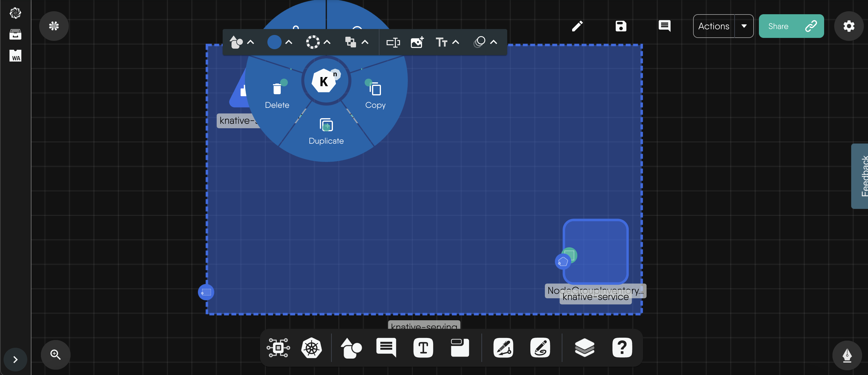Expand the border style chevron
This screenshot has width=868, height=375.
(x=327, y=42)
